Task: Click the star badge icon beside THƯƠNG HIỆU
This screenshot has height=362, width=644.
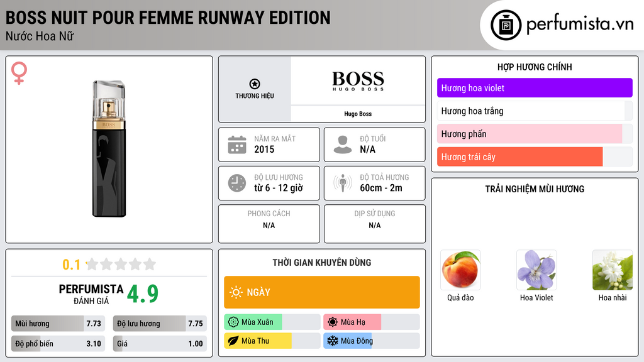Action: [253, 82]
